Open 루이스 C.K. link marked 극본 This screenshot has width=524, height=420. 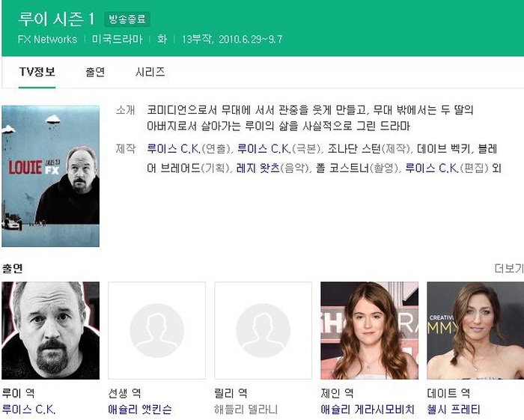263,148
